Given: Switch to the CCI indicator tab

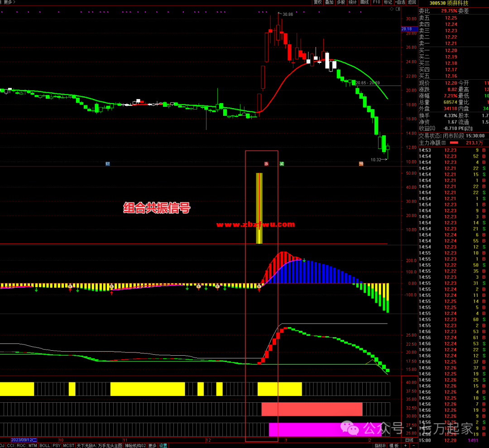Looking at the screenshot, I should [10, 445].
